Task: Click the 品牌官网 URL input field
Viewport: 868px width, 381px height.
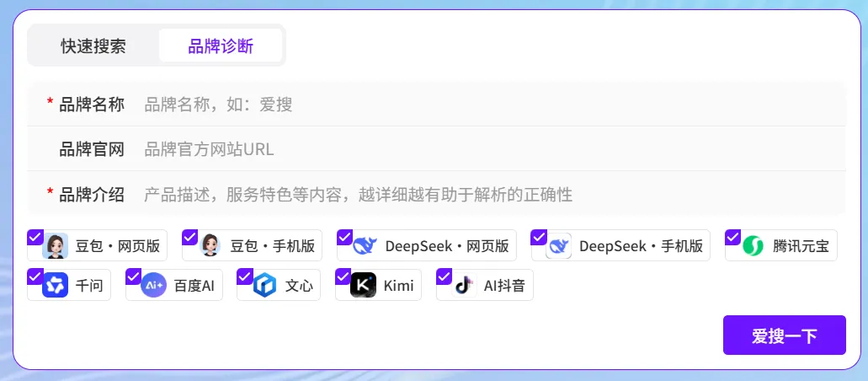Action: (x=488, y=150)
